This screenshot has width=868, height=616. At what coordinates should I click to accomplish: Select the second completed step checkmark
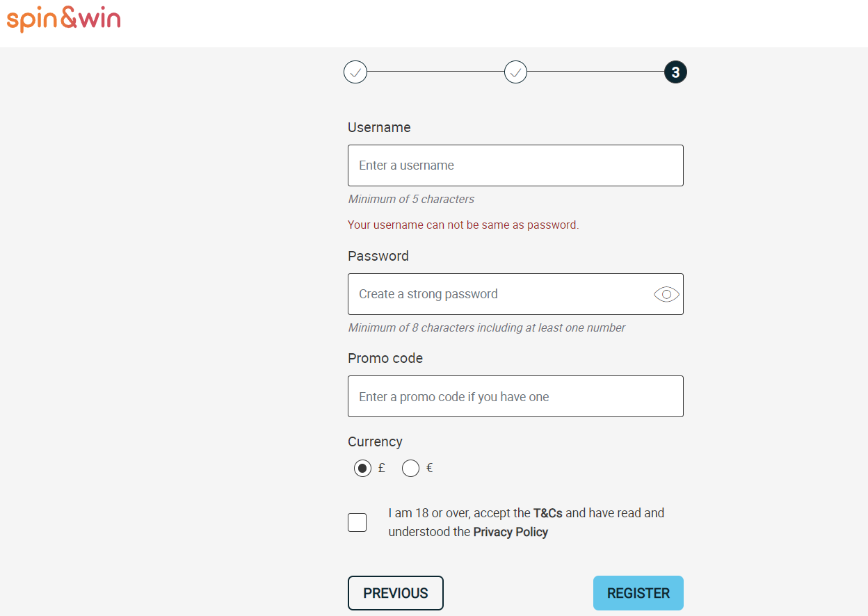[x=515, y=72]
